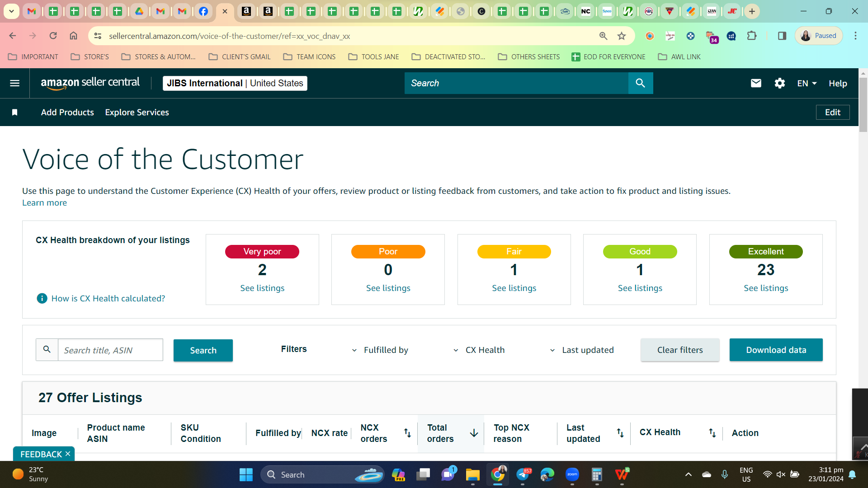Click JIBS International account switcher
Screen dimensions: 868x488
click(235, 83)
